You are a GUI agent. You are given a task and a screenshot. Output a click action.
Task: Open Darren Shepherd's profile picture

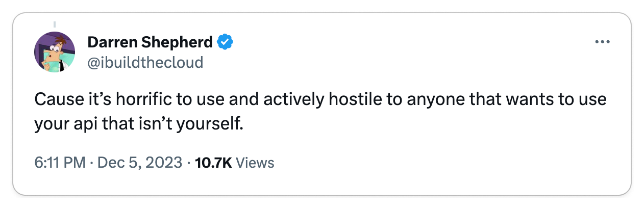55,52
